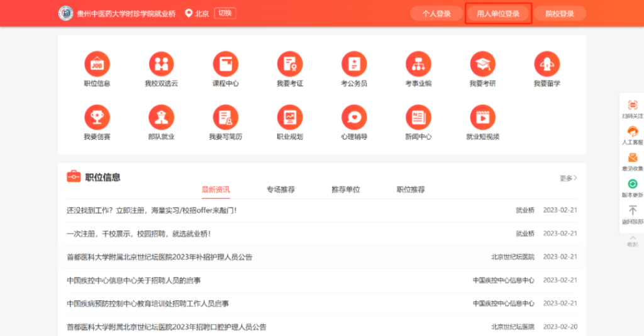Open the 就业短视频 icon

coord(482,117)
